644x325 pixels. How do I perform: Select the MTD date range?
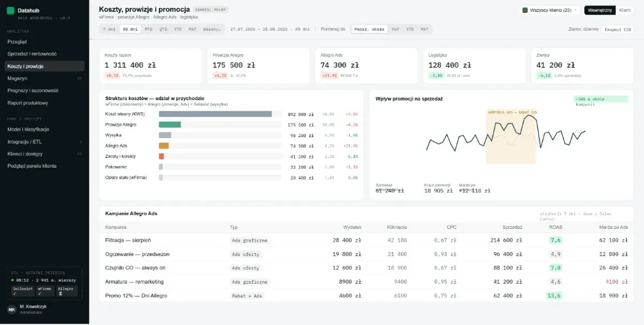pos(148,29)
